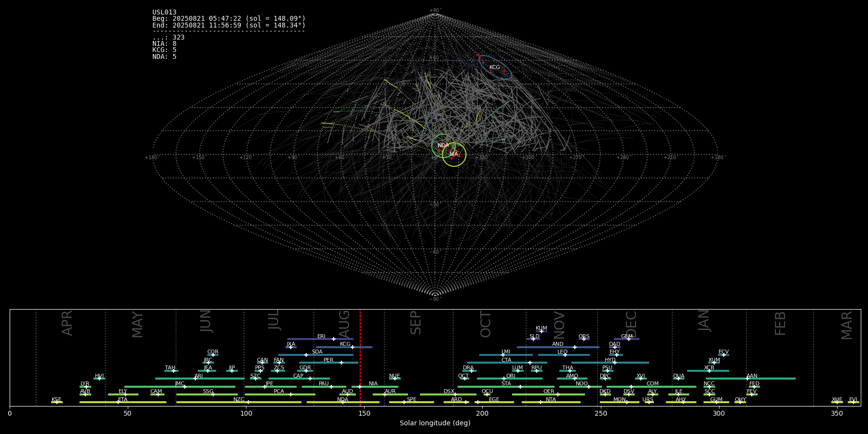This screenshot has height=434, width=868.
Task: Click the AUG month label
Action: click(344, 324)
